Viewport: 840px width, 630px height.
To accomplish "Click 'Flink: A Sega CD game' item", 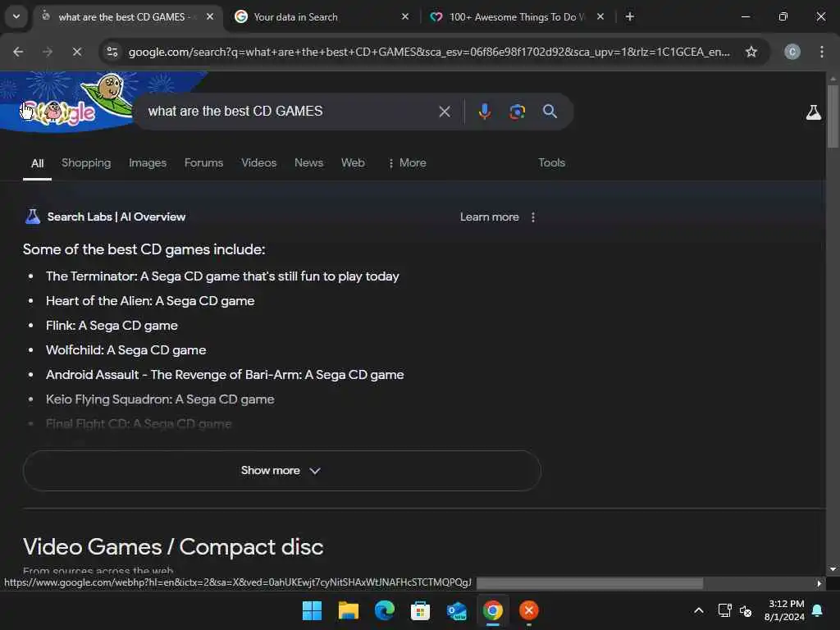I will pos(112,326).
